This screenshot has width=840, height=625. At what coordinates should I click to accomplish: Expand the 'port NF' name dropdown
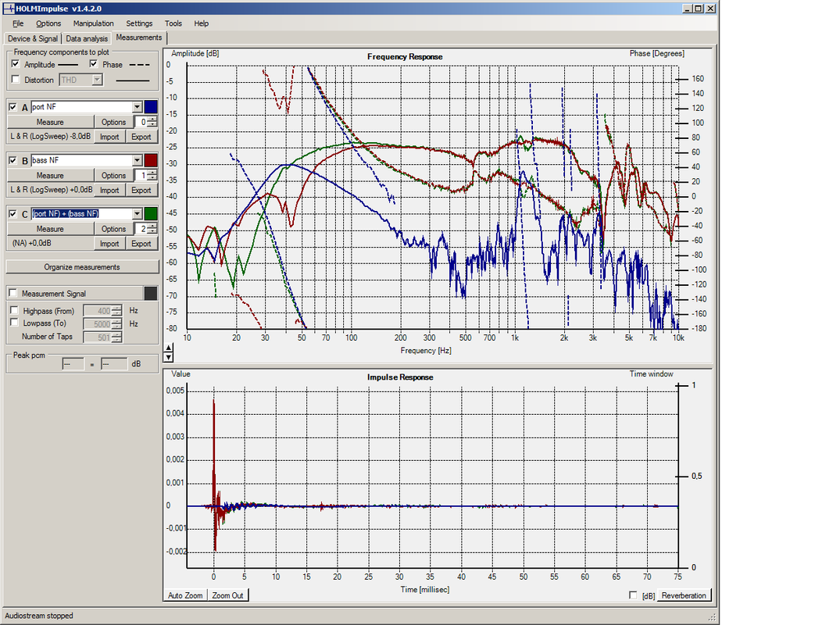(x=138, y=107)
